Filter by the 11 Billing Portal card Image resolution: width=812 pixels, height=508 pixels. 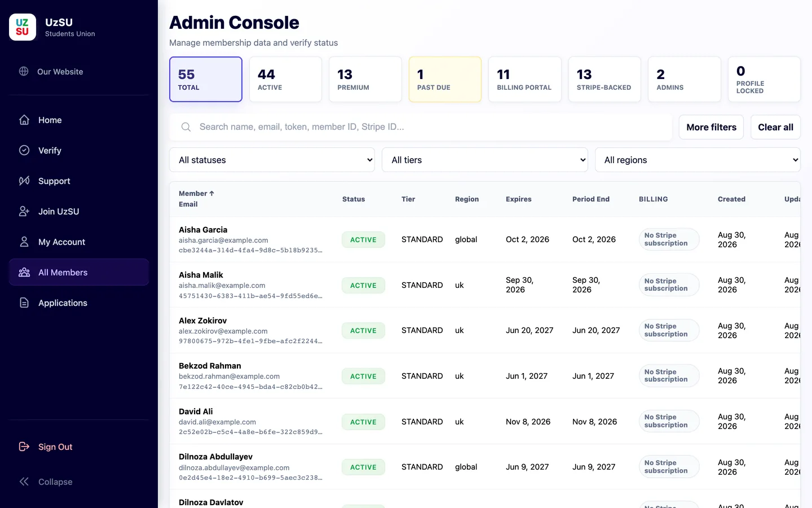[x=525, y=79]
